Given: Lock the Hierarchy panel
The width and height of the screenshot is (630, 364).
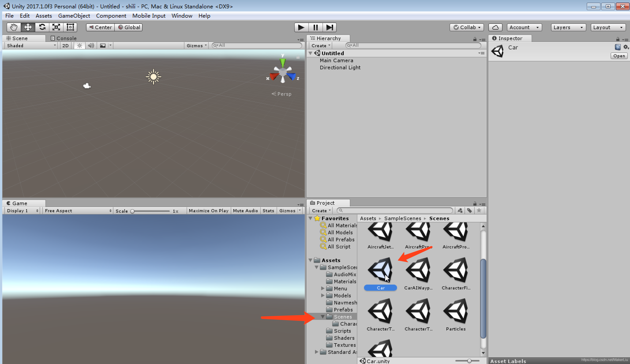Looking at the screenshot, I should (x=474, y=39).
